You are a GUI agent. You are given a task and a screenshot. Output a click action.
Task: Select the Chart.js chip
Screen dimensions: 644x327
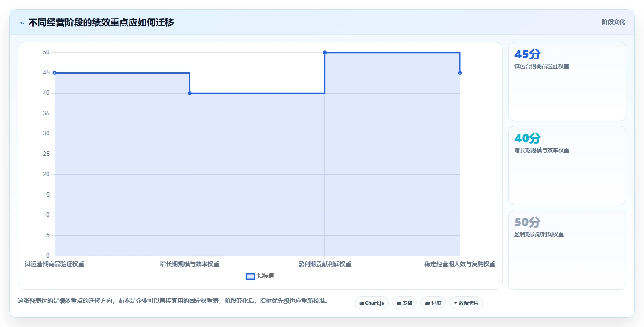coord(372,303)
